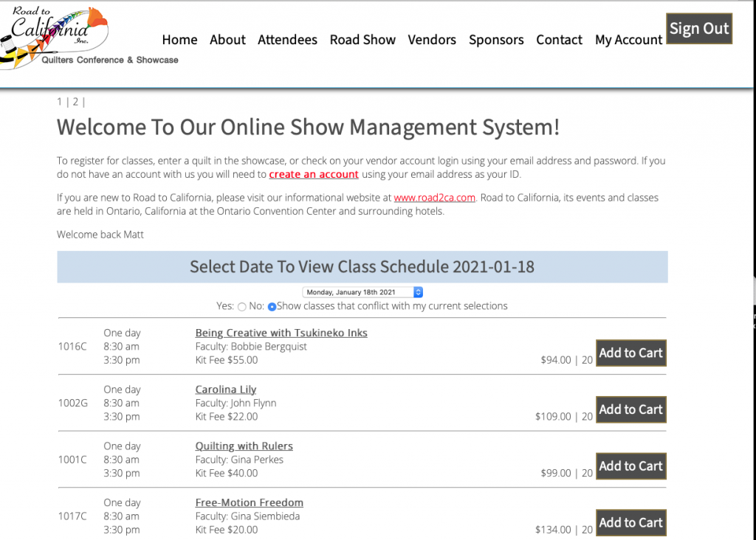
Task: Add Quilting with Rulers to cart
Action: tap(631, 466)
